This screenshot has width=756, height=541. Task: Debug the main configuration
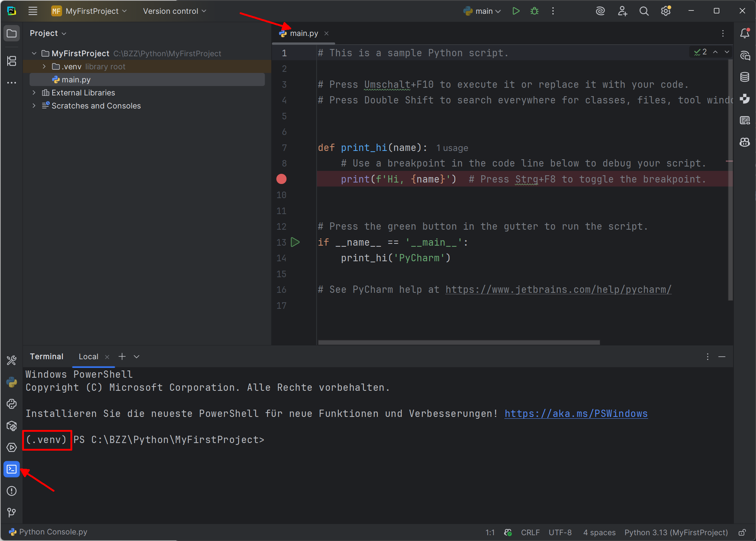(534, 11)
